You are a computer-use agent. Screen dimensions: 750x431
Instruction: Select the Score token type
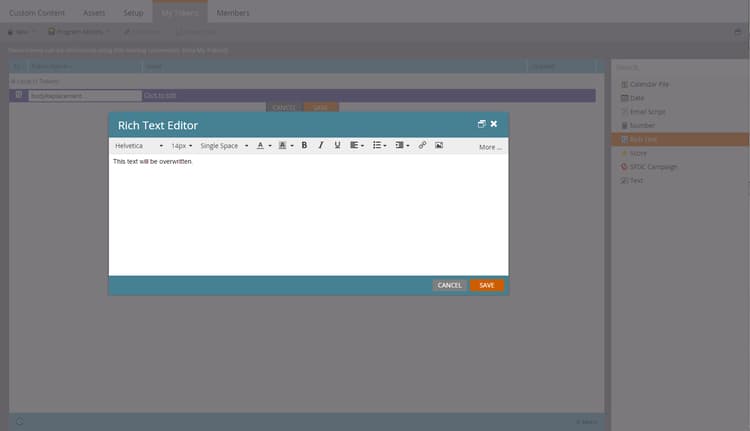coord(638,154)
